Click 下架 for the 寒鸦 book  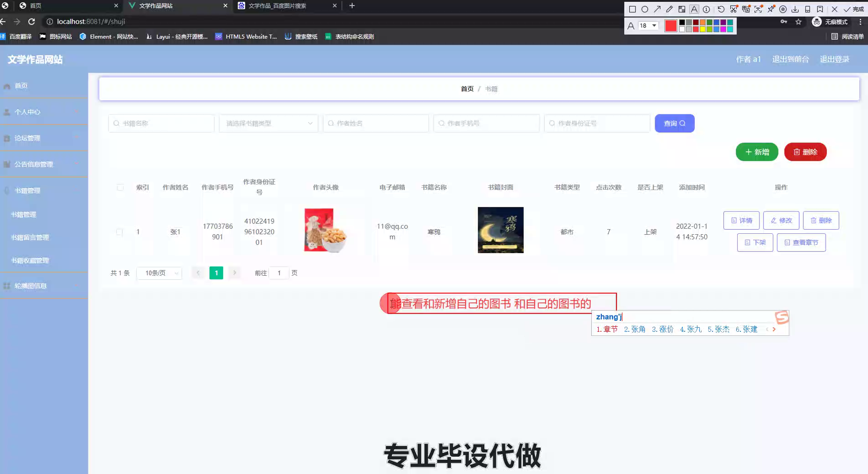(755, 242)
